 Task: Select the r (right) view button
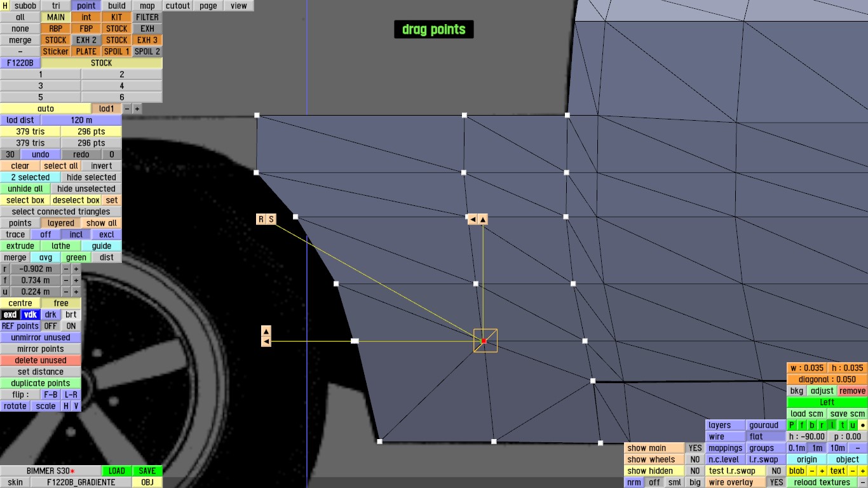coord(822,425)
